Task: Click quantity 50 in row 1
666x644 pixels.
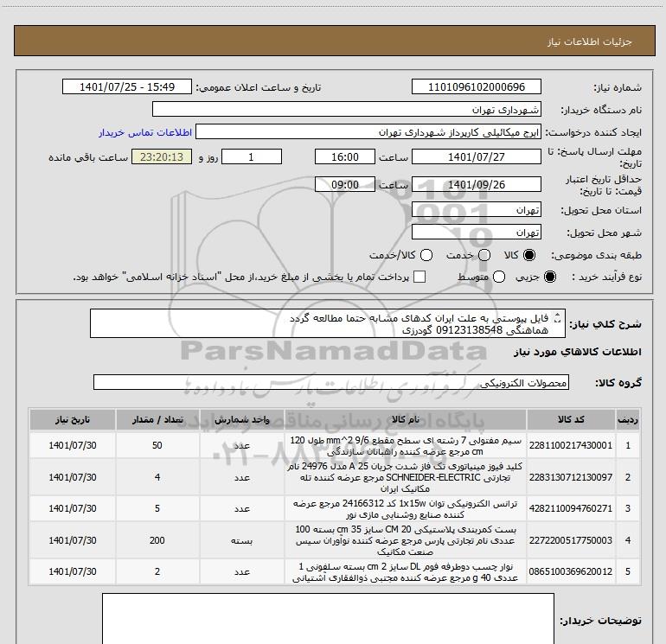Action: 157,445
